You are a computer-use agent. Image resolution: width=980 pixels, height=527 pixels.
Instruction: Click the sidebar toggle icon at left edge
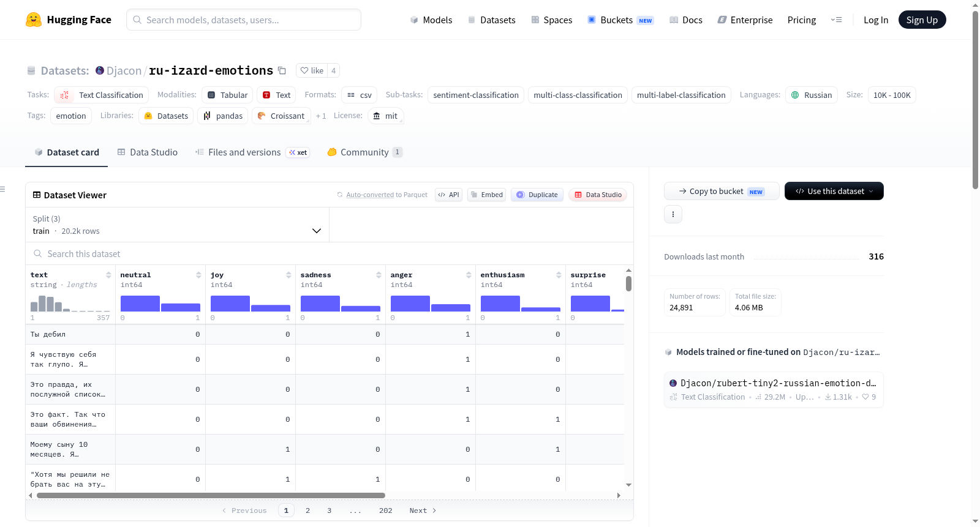click(x=2, y=189)
